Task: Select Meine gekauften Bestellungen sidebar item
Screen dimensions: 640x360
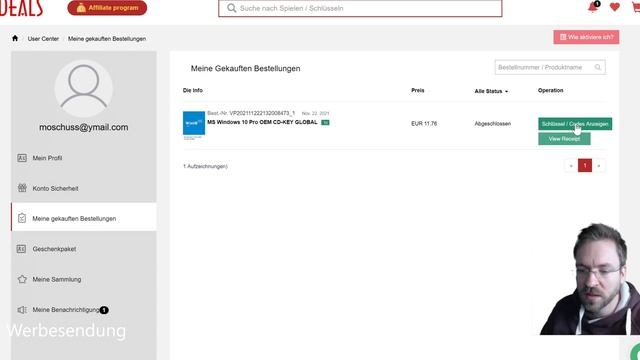Action: pyautogui.click(x=84, y=218)
